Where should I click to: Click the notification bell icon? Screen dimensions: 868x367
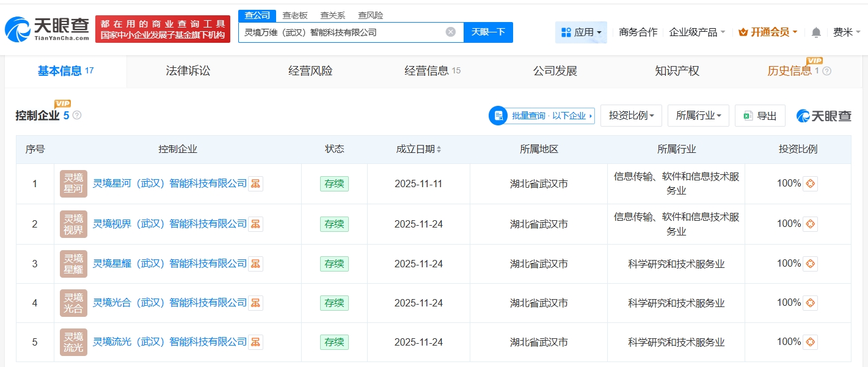tap(816, 32)
